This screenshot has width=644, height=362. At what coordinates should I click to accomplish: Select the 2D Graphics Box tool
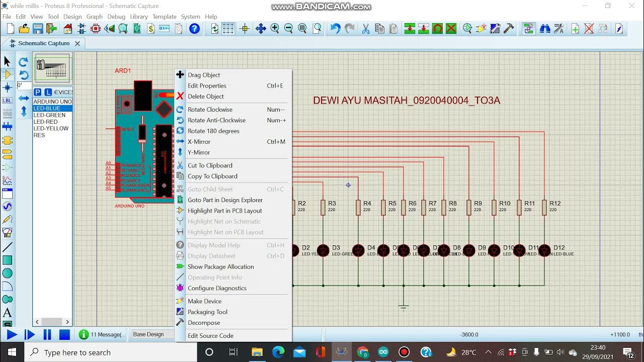(x=7, y=260)
